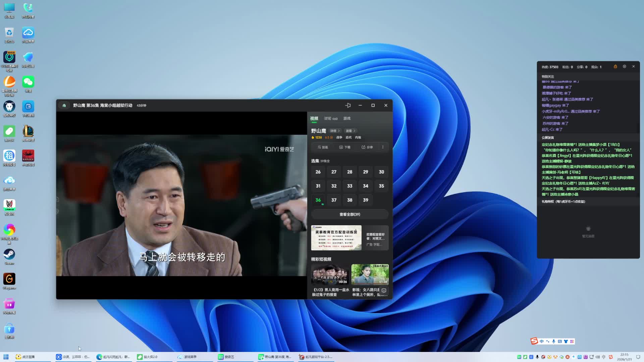This screenshot has height=362, width=644.
Task: Open the 00:36 short video thumbnail
Action: pyautogui.click(x=330, y=275)
